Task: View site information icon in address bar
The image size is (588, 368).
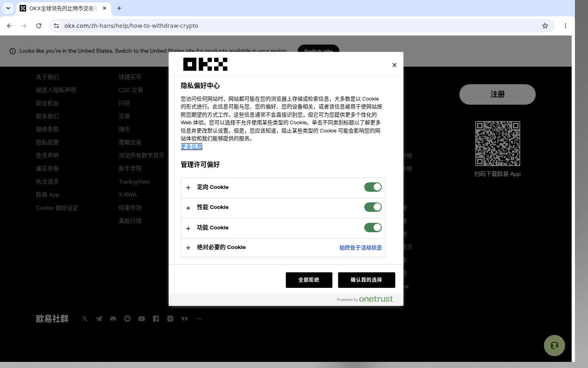Action: pyautogui.click(x=56, y=26)
